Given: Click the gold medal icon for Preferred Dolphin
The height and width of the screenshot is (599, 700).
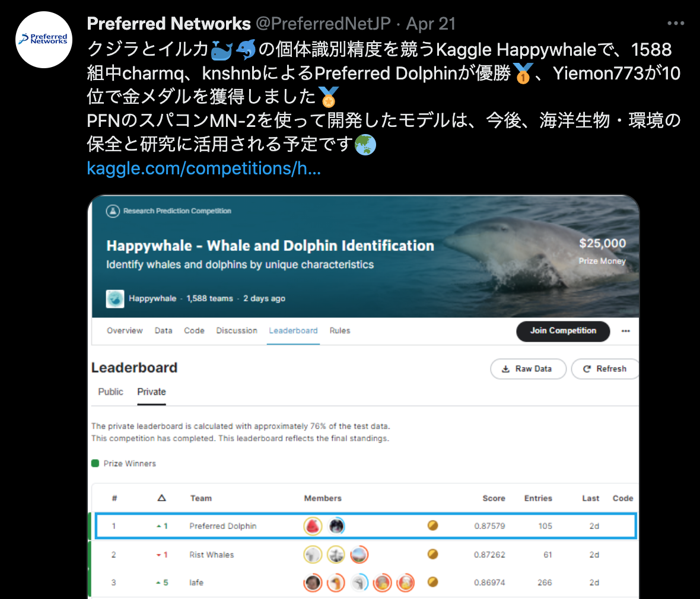Looking at the screenshot, I should coord(432,525).
